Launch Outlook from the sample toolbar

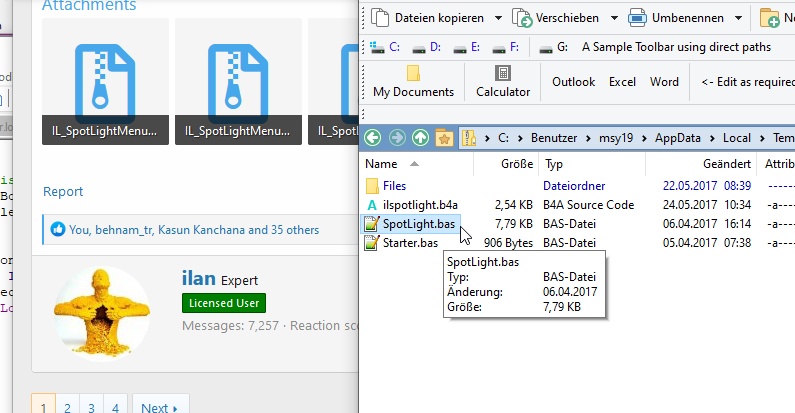[573, 82]
